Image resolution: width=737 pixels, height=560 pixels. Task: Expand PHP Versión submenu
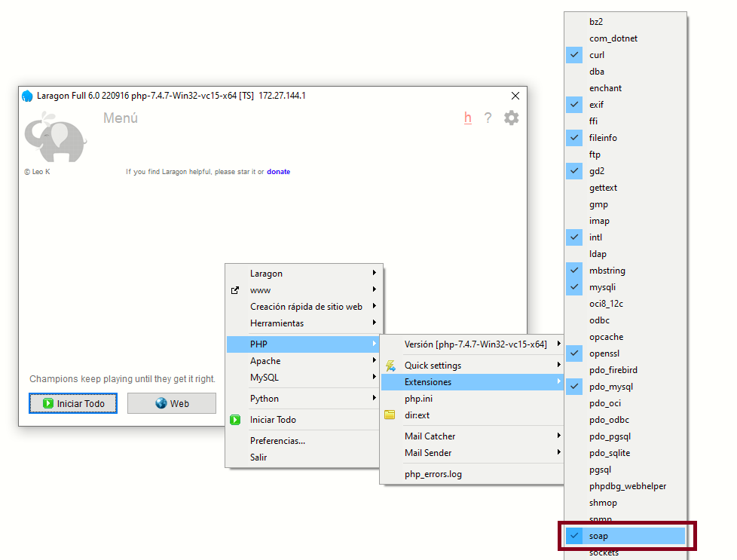coord(475,344)
